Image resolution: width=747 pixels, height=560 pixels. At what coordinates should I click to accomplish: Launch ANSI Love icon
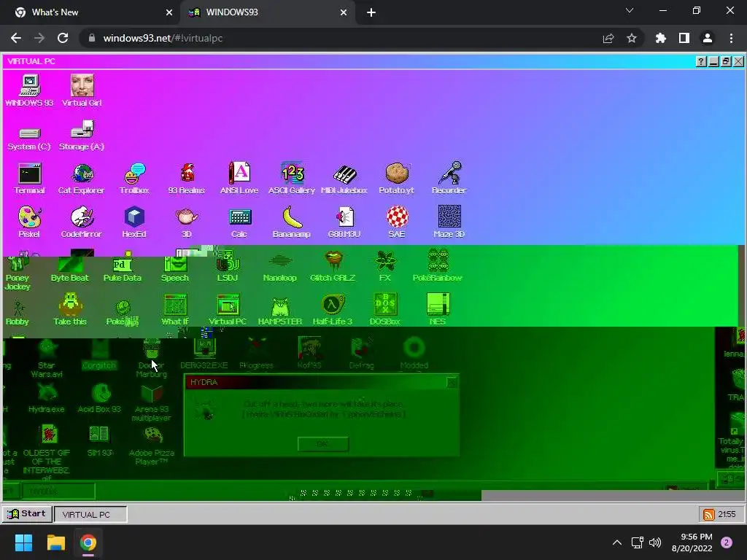click(x=239, y=179)
